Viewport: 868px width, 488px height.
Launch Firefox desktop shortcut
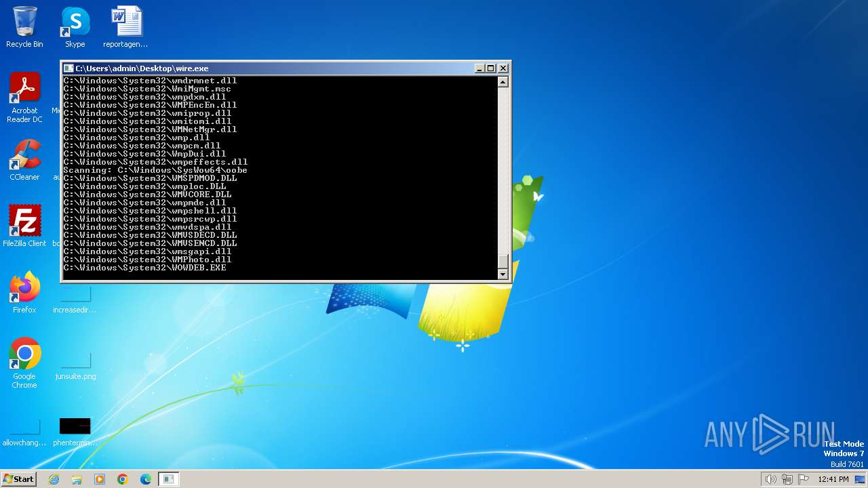click(x=24, y=293)
